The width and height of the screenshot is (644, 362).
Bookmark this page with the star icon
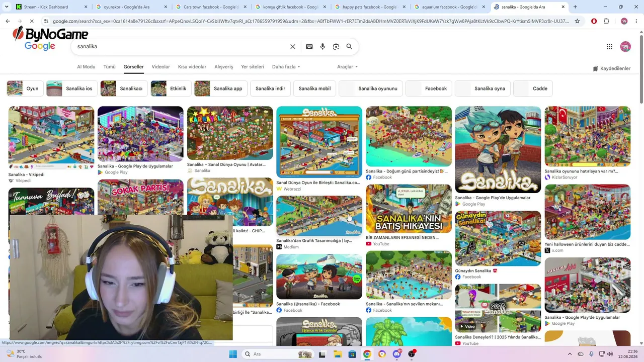[x=577, y=21]
